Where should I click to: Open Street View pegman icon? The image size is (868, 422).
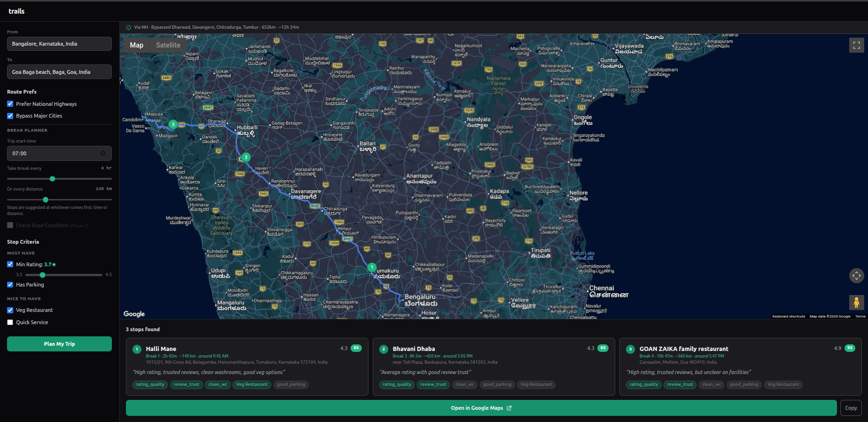point(856,303)
